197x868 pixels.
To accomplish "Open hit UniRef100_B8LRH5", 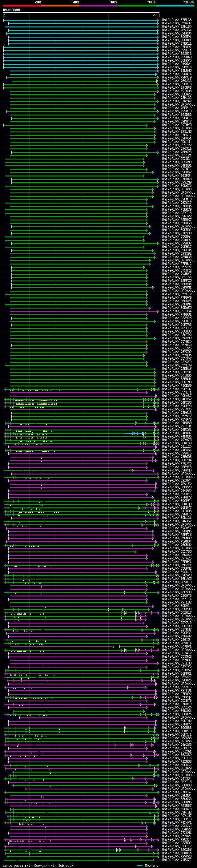I will [176, 71].
